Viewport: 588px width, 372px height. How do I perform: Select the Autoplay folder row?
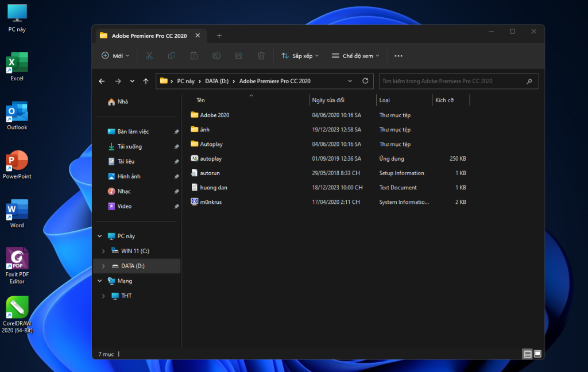click(x=328, y=144)
